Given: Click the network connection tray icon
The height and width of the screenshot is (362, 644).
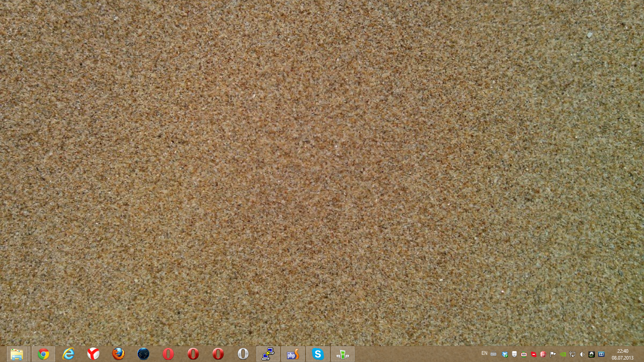Looking at the screenshot, I should click(572, 354).
